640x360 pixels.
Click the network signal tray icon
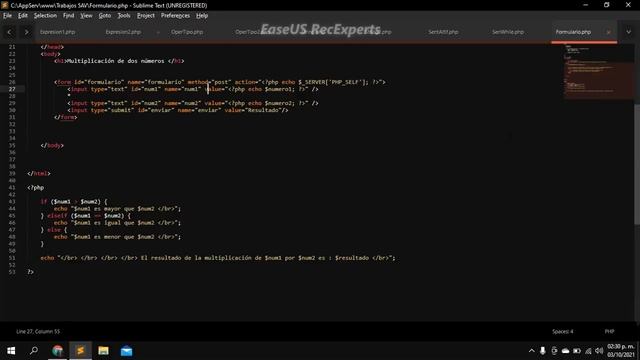coord(588,351)
